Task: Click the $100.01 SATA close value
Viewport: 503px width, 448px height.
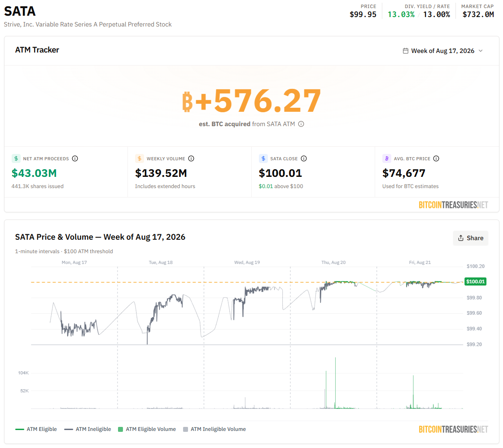Action: point(280,173)
